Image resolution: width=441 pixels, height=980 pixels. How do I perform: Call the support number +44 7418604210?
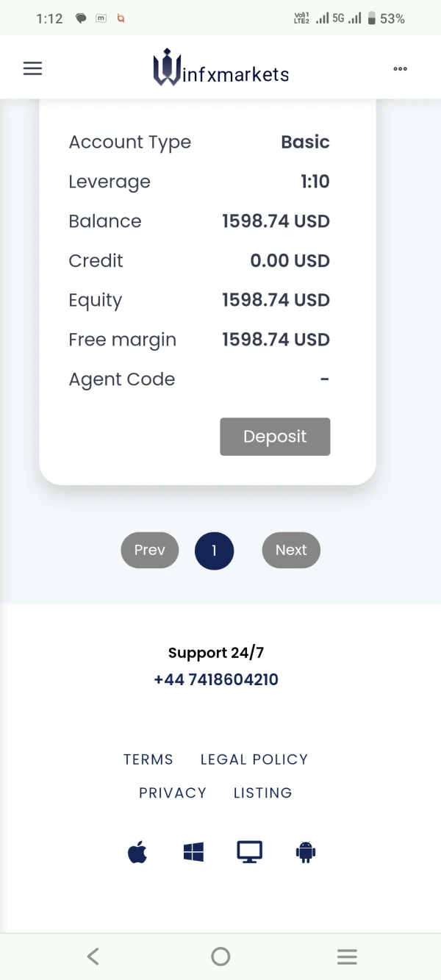216,679
